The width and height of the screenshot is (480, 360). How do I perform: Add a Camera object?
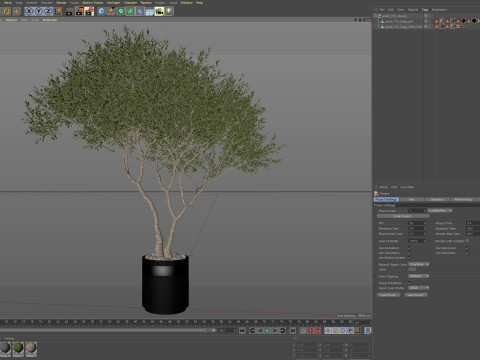pos(159,11)
